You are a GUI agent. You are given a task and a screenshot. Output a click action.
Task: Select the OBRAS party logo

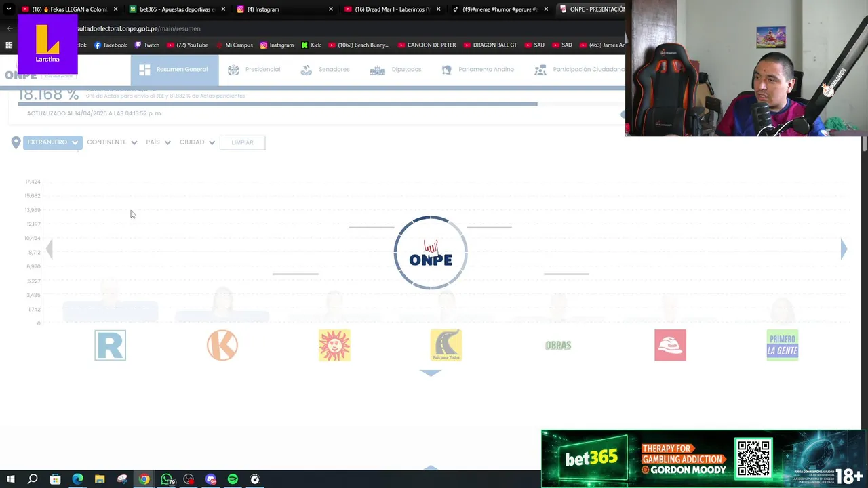[558, 345]
